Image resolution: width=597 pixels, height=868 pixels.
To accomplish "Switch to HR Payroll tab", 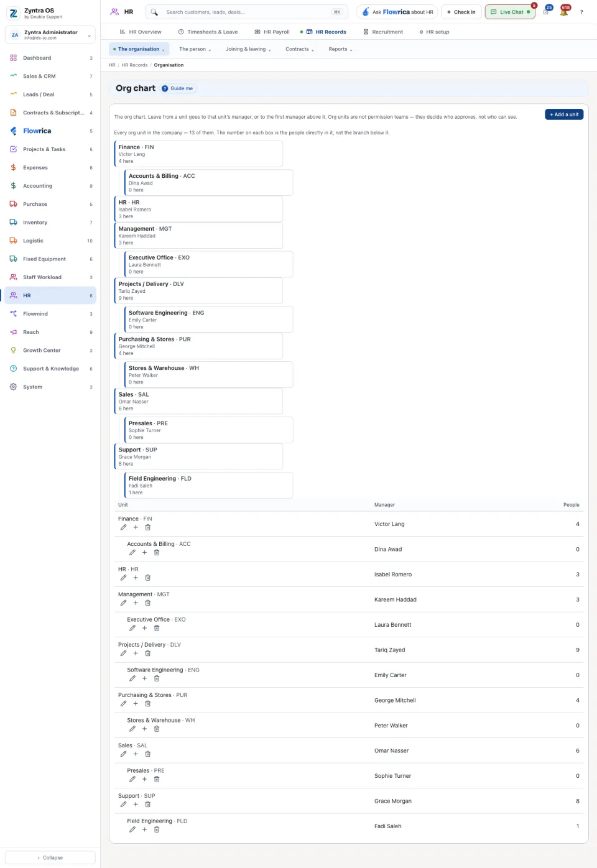I will (272, 32).
